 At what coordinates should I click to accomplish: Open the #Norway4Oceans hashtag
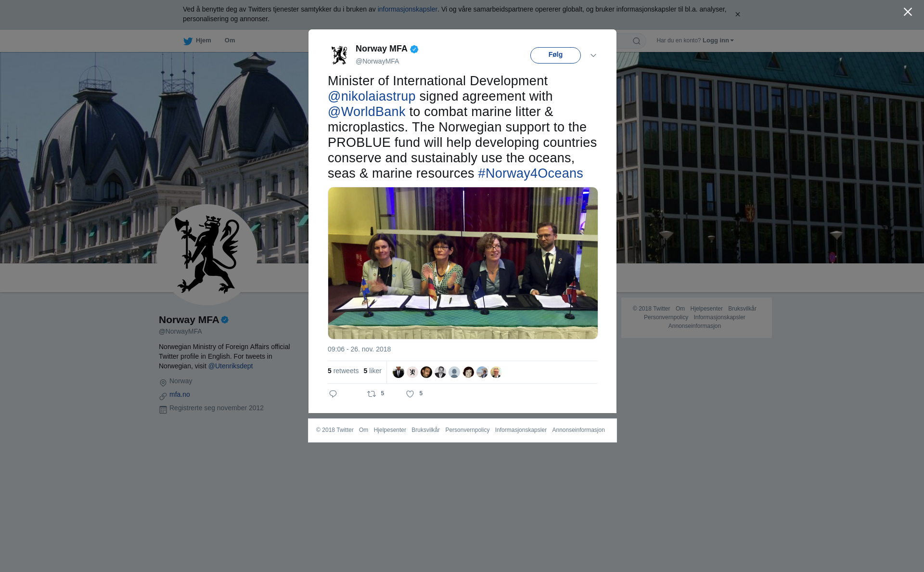point(530,173)
